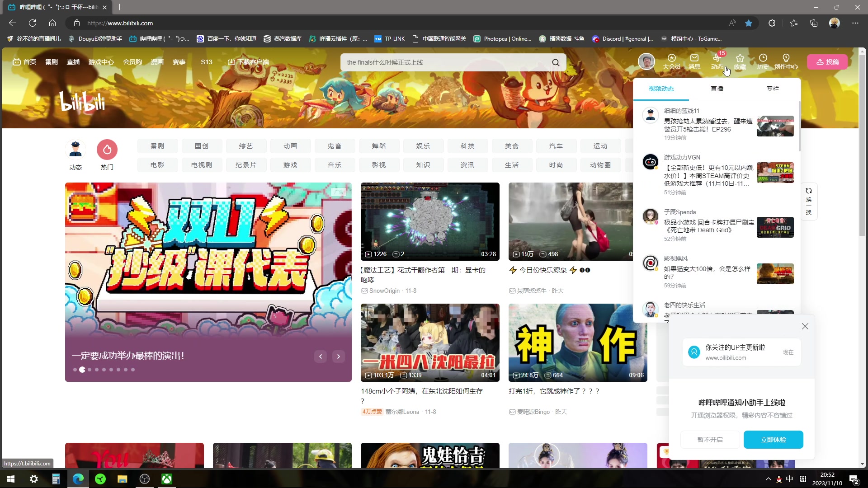Click the bilibili logo on the banner
868x488 pixels.
[83, 101]
